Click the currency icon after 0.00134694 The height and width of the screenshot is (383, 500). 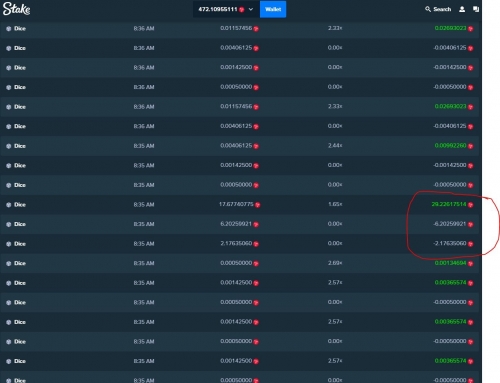470,264
